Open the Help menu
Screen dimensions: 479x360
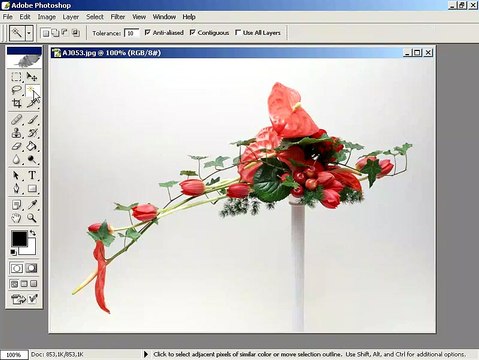tap(189, 17)
